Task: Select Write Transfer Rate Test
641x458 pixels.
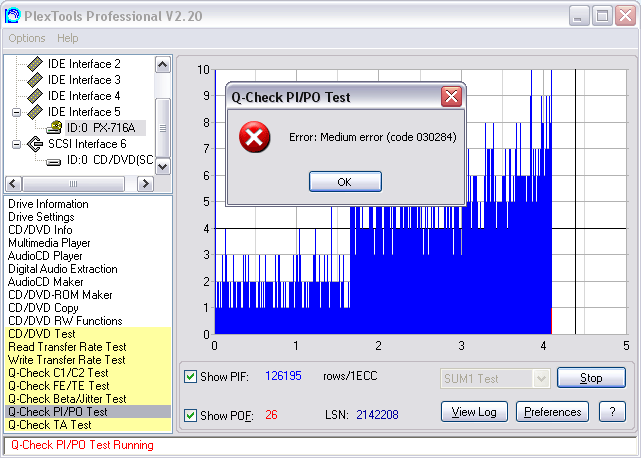Action: [x=67, y=360]
